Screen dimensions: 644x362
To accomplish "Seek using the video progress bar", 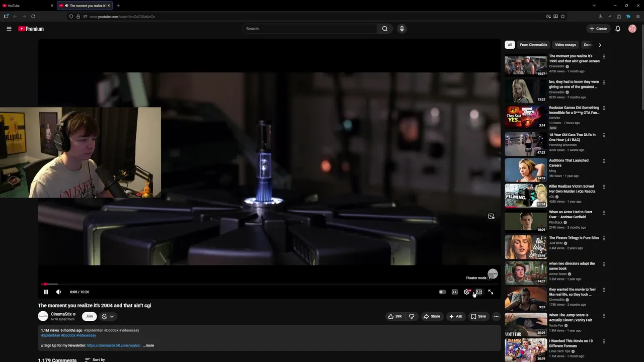I will coord(269,284).
